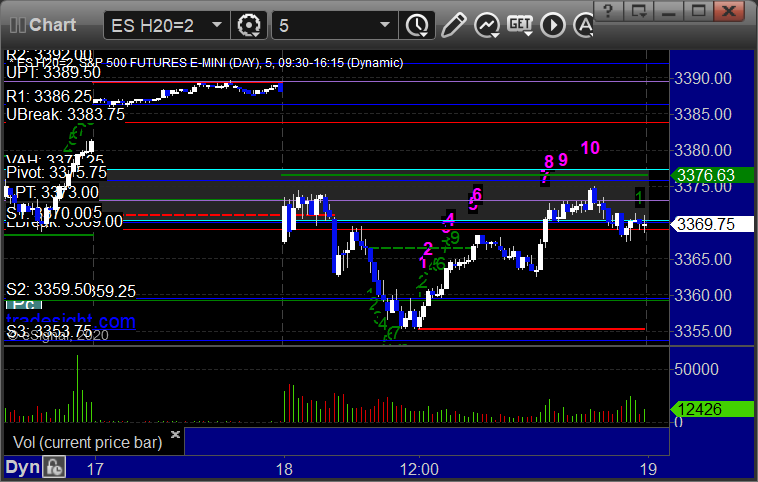Image resolution: width=758 pixels, height=482 pixels.
Task: Maximize the chart window
Action: pyautogui.click(x=698, y=11)
